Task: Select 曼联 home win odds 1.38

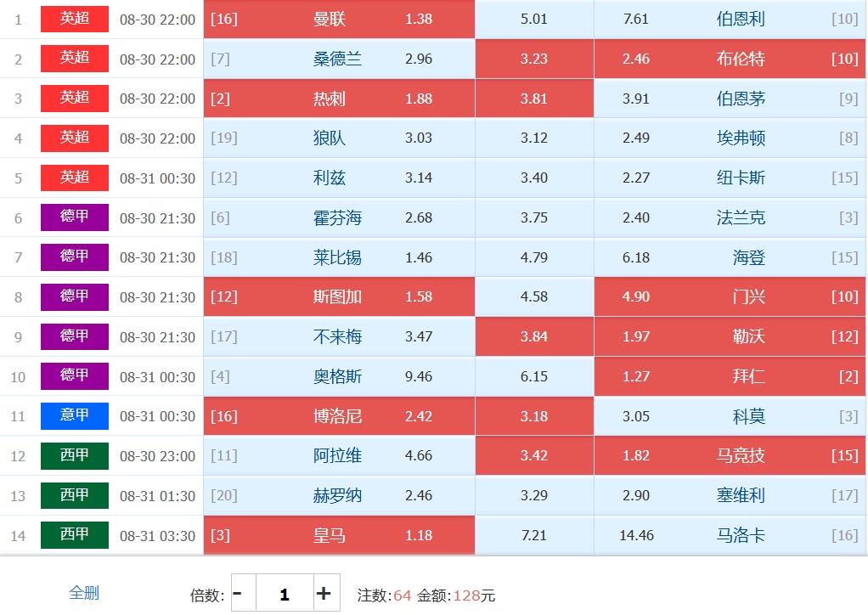Action: (339, 19)
